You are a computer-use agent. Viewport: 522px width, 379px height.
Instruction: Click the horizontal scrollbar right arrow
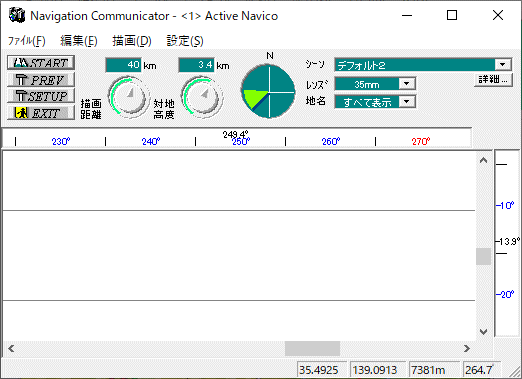(x=467, y=348)
